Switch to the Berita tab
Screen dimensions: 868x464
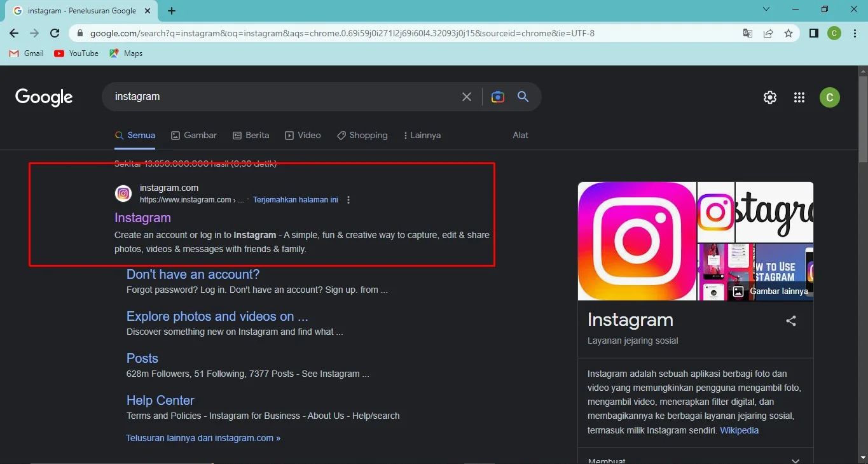251,135
